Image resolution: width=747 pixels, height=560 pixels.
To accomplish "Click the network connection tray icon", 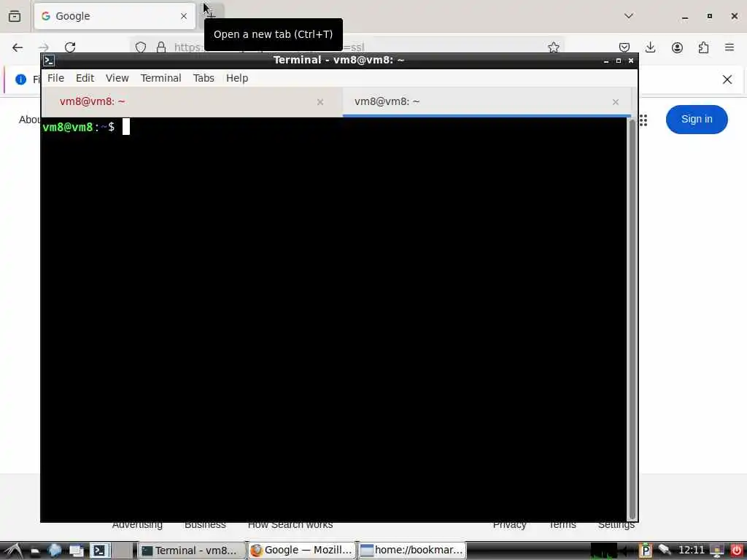I will coord(665,550).
